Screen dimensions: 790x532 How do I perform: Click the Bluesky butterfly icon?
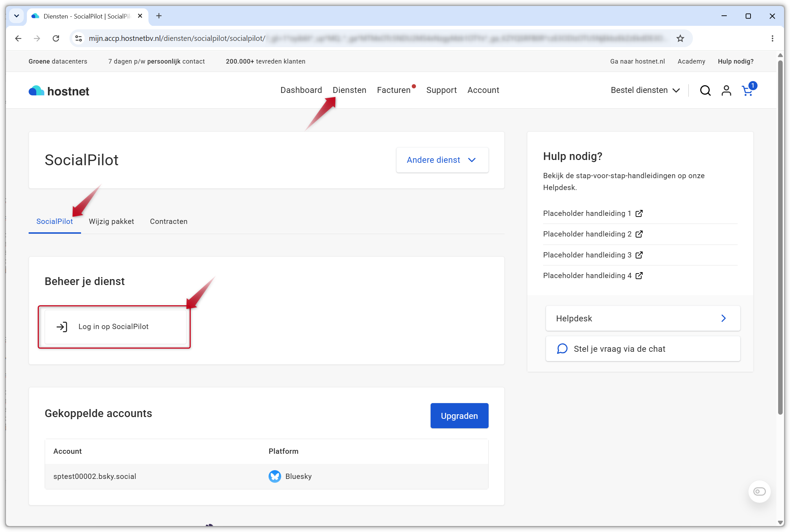tap(275, 476)
